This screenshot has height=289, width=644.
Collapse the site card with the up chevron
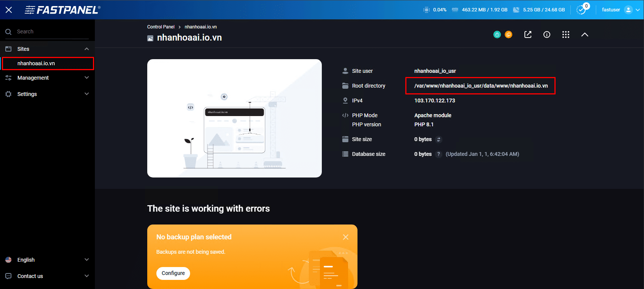[x=585, y=35]
